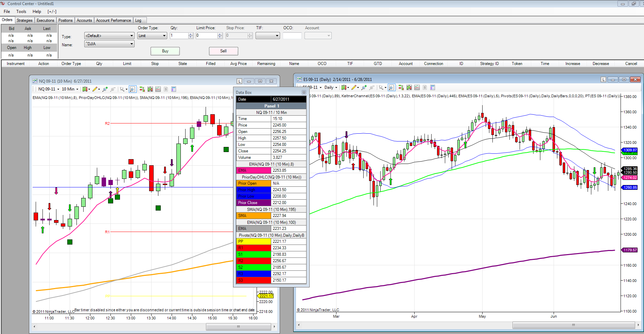Click zoom in icon on ES chart
The height and width of the screenshot is (334, 644).
pos(364,87)
